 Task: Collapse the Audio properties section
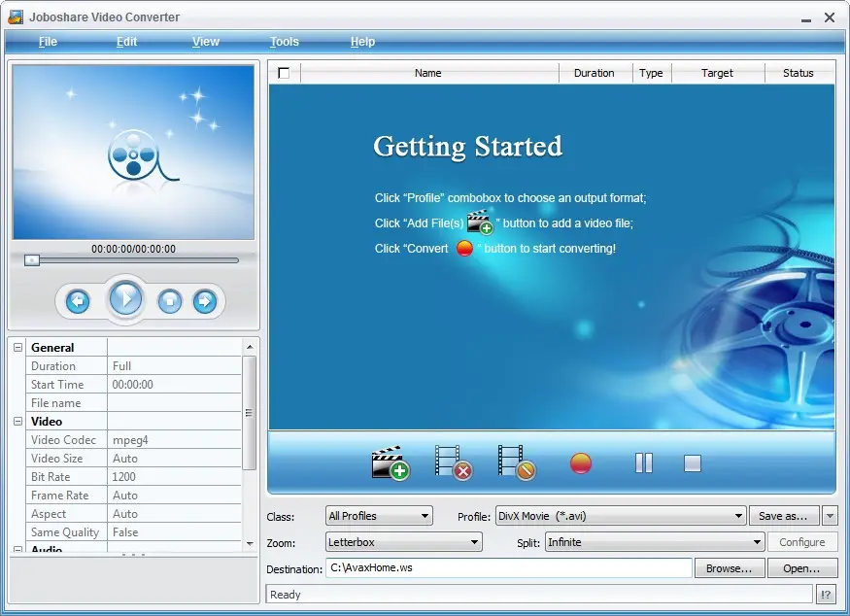17,549
